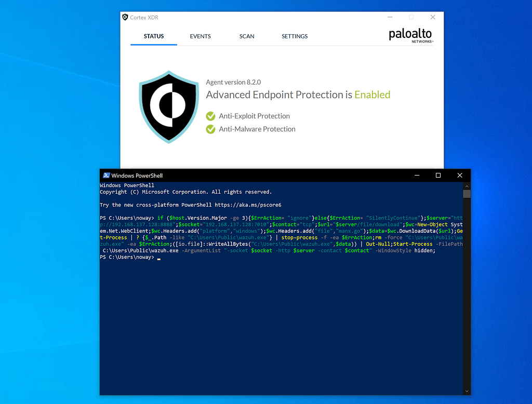Open the SETTINGS tab
The width and height of the screenshot is (532, 404).
click(295, 36)
